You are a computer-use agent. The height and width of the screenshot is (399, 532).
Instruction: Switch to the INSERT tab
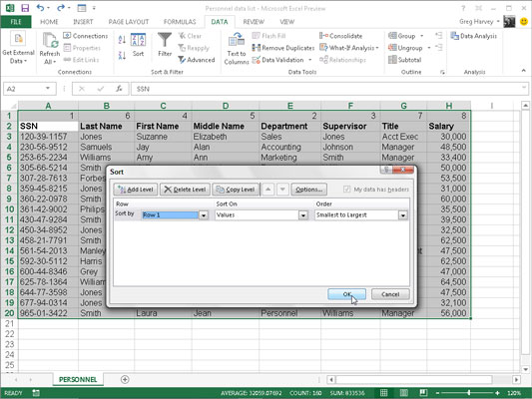point(83,22)
